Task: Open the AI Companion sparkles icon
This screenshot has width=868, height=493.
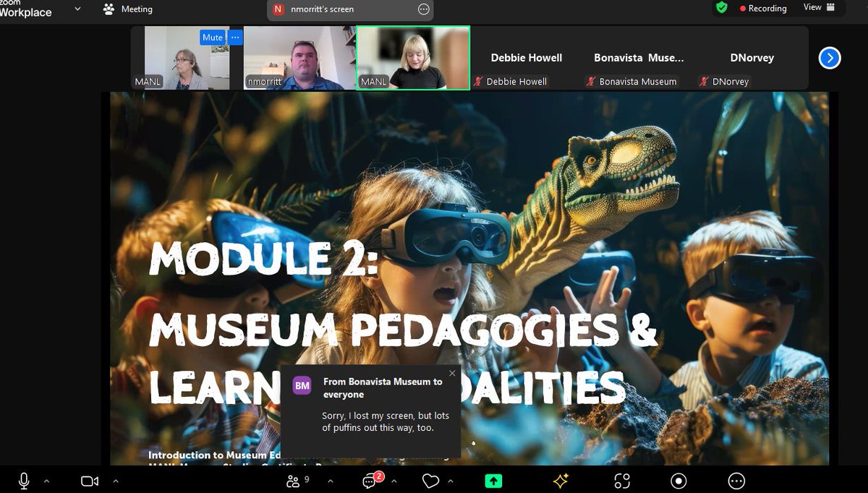Action: 561,480
